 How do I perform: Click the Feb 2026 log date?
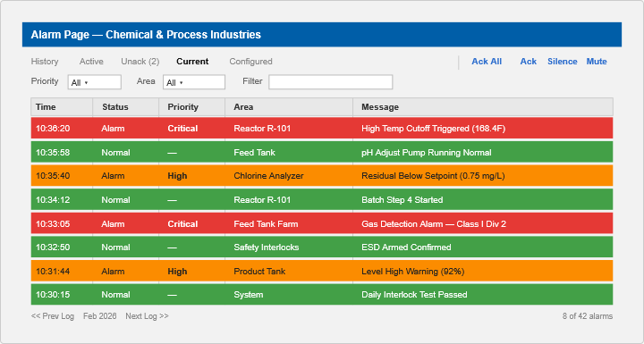[x=100, y=316]
